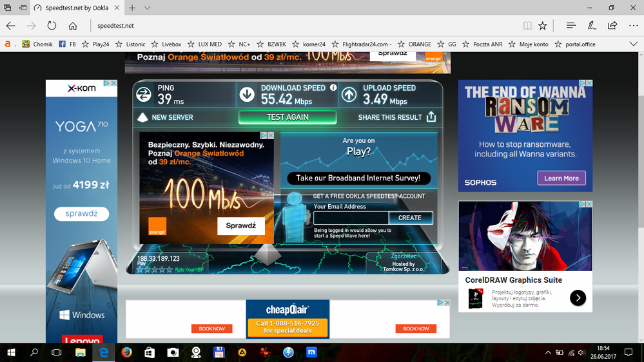644x362 pixels.
Task: Close the Orange Światłowód ad in results panel
Action: 271,135
